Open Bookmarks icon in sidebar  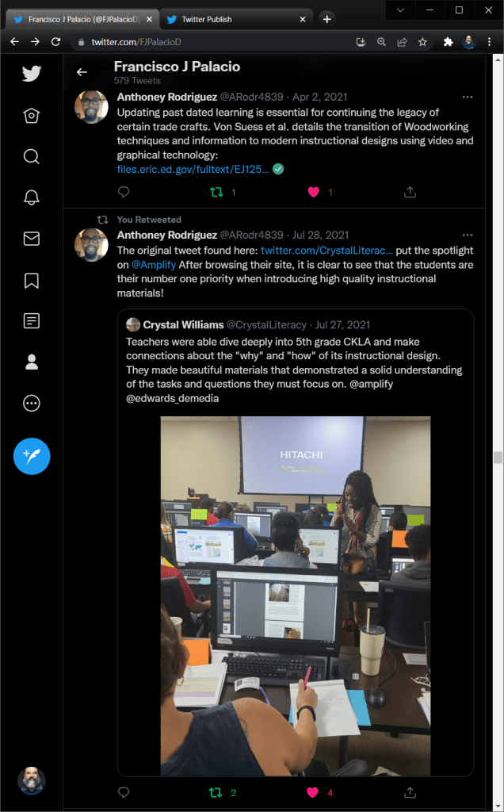click(32, 280)
